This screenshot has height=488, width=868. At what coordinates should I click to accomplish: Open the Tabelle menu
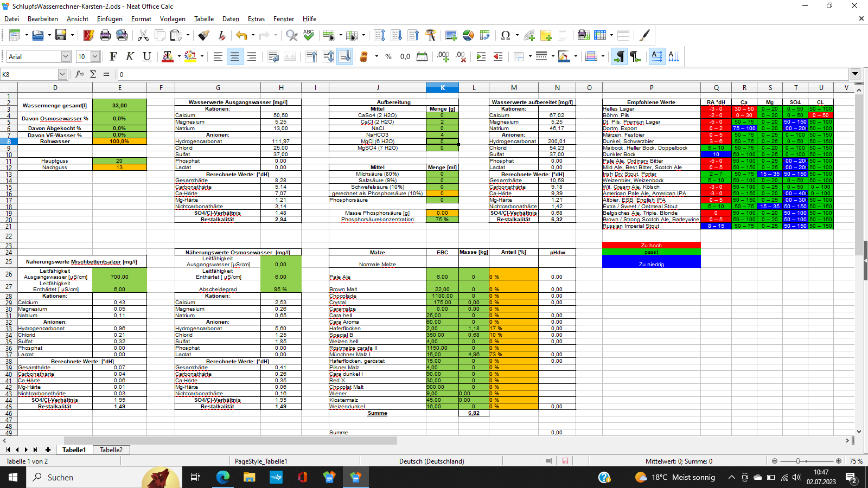(x=204, y=19)
